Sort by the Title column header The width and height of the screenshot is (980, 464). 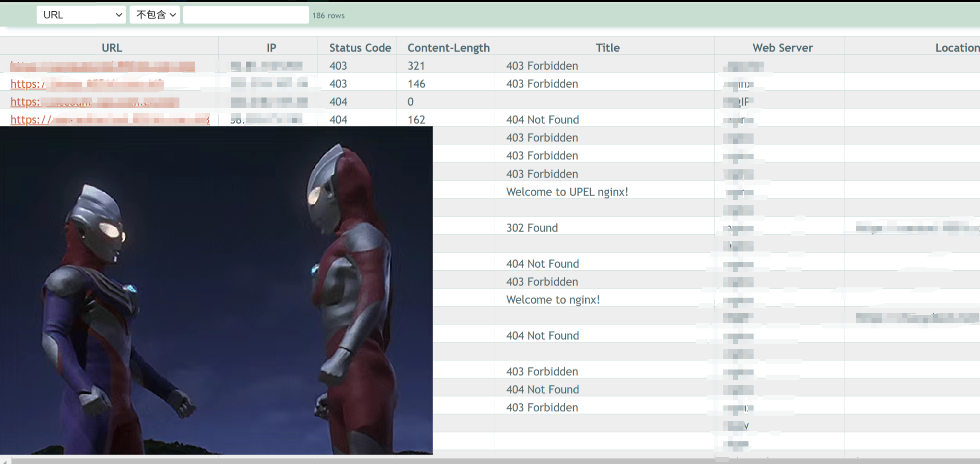pyautogui.click(x=607, y=47)
